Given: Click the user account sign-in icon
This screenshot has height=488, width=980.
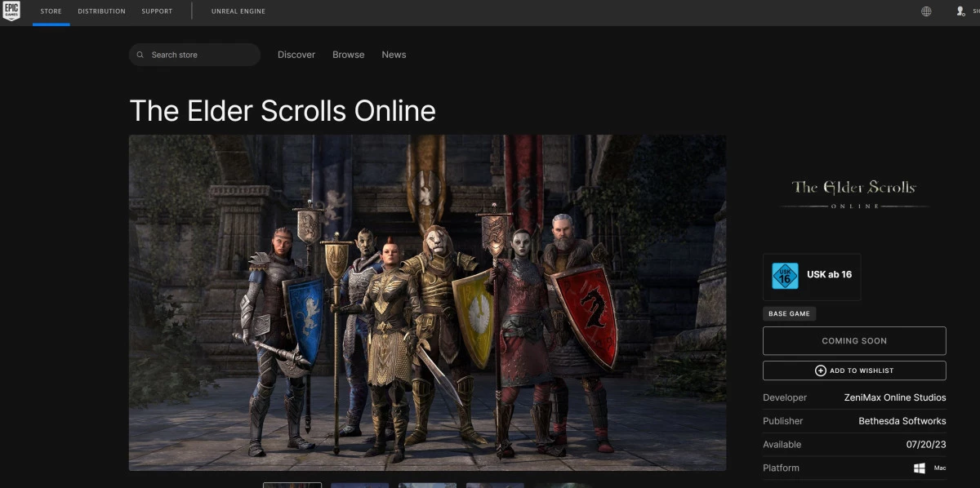Looking at the screenshot, I should (x=961, y=11).
